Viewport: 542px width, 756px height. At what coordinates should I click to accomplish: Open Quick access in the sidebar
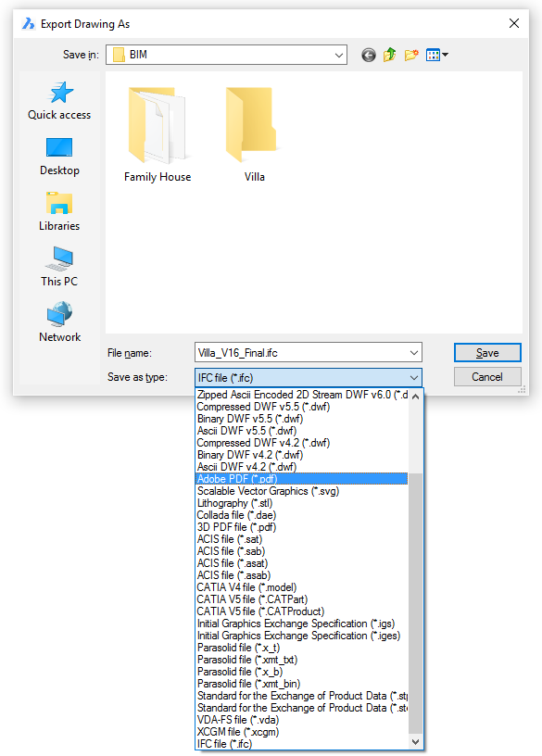[59, 100]
